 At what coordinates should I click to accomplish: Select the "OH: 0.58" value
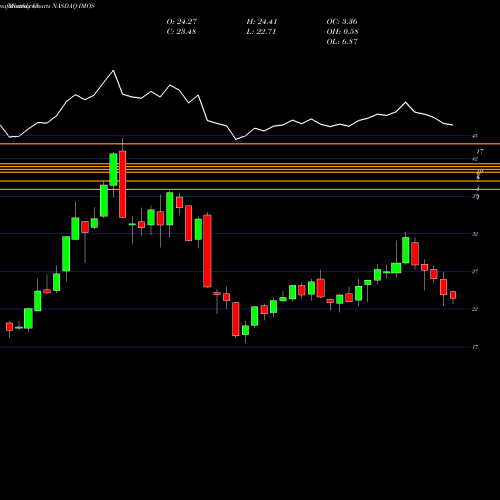click(342, 32)
